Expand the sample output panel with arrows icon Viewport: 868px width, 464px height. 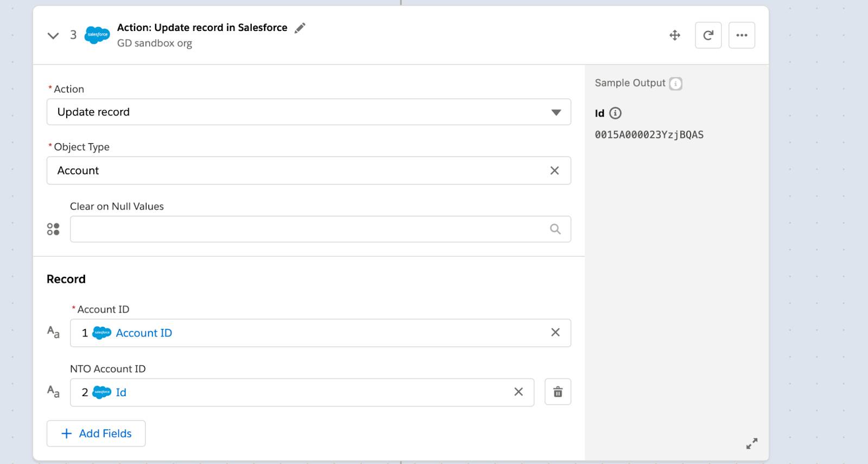751,444
